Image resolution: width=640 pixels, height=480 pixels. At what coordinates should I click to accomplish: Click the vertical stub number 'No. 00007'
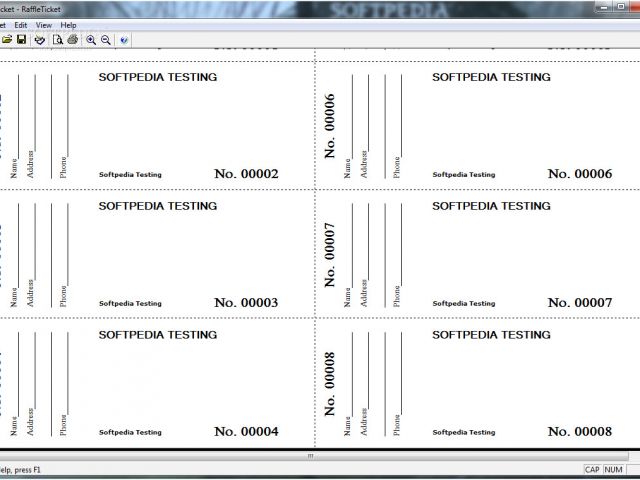point(329,255)
